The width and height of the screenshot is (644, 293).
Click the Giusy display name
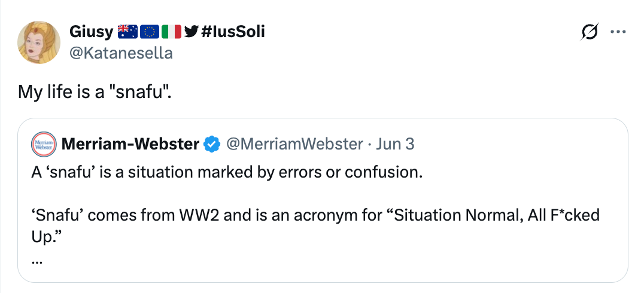91,31
